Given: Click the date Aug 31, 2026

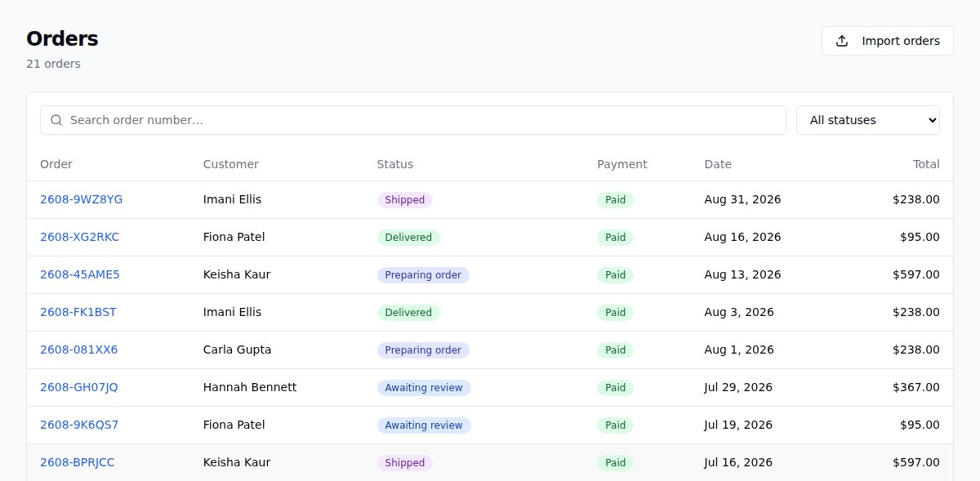Looking at the screenshot, I should (743, 199).
